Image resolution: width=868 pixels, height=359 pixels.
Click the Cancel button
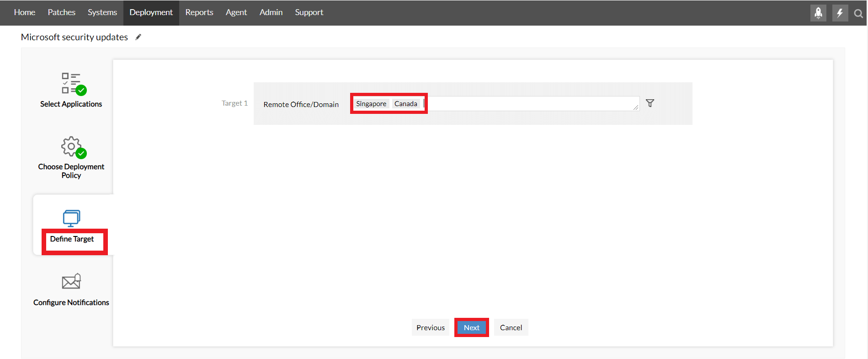coord(511,327)
